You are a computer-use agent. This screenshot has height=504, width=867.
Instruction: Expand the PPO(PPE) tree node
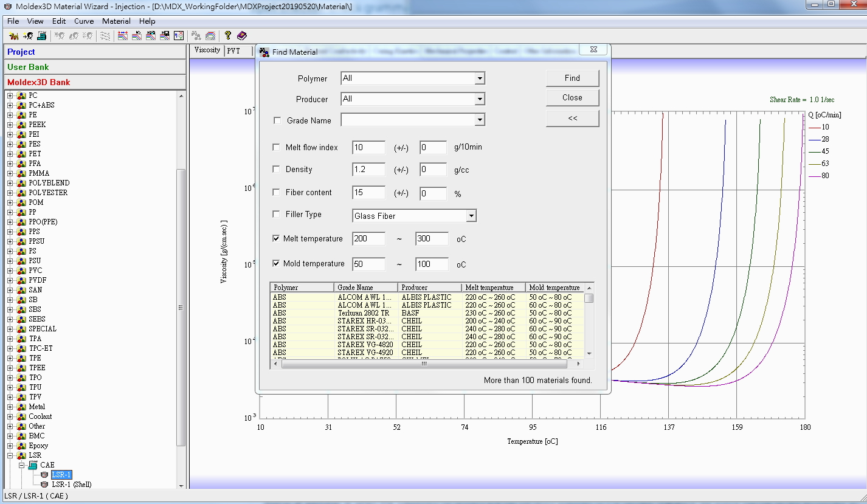10,222
